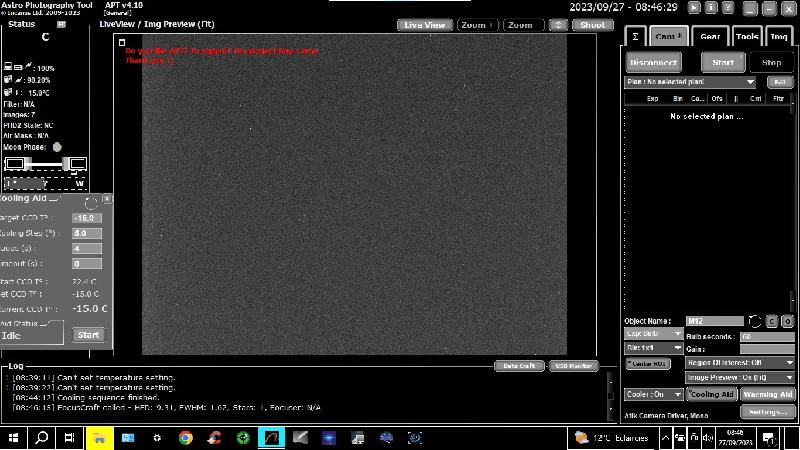Click the disk space status icon
This screenshot has height=450, width=800.
click(8, 80)
